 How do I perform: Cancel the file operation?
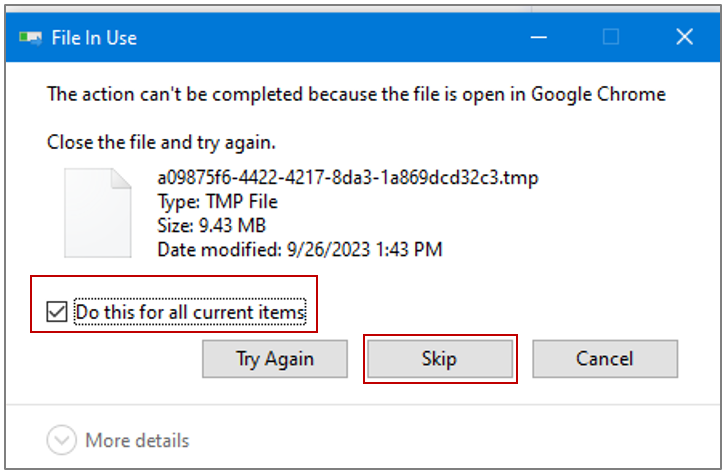click(605, 359)
